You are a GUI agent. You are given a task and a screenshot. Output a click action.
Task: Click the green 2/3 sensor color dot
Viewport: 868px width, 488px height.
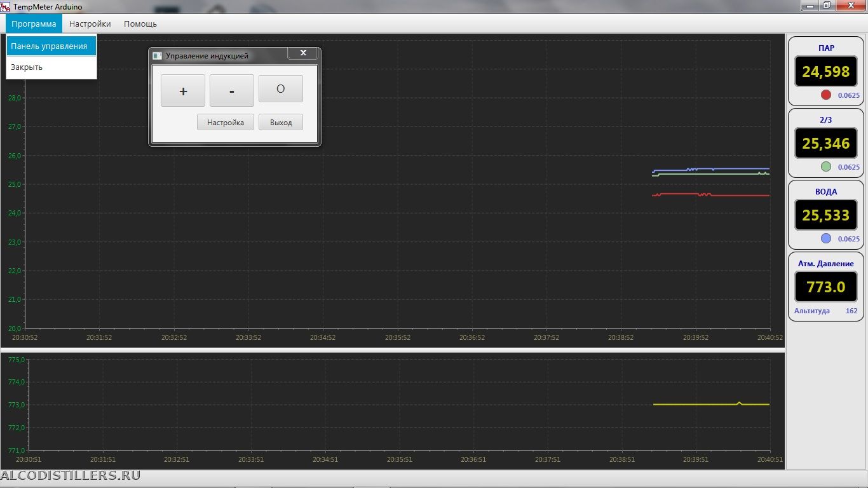(x=826, y=166)
